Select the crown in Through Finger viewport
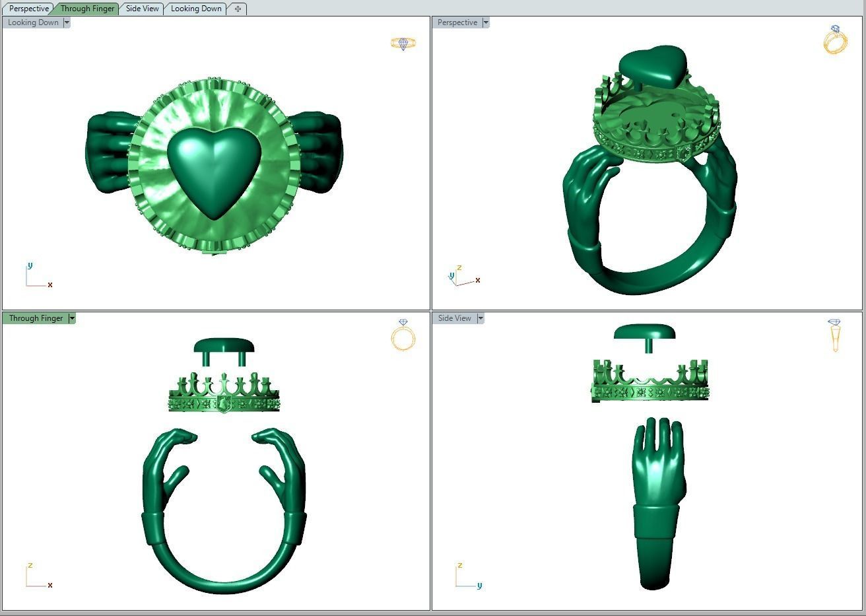This screenshot has height=616, width=866. (224, 393)
